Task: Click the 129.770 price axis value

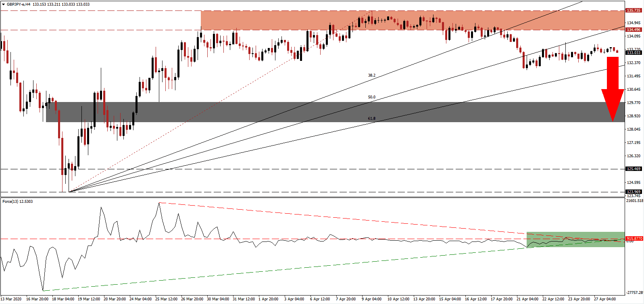Action: pos(634,102)
